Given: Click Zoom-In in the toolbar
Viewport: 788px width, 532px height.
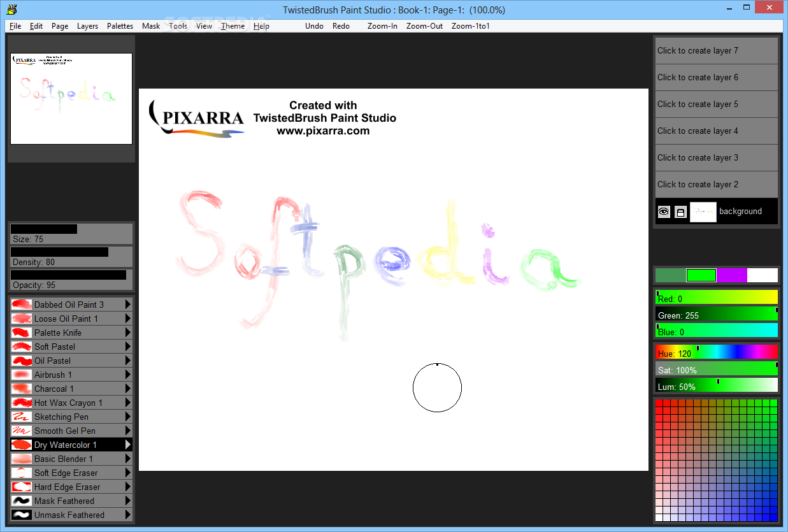Looking at the screenshot, I should (x=382, y=26).
